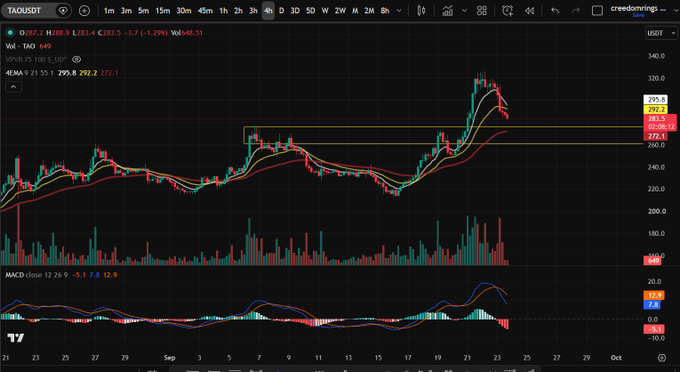The image size is (680, 372).
Task: Select the 3h interval
Action: [253, 11]
